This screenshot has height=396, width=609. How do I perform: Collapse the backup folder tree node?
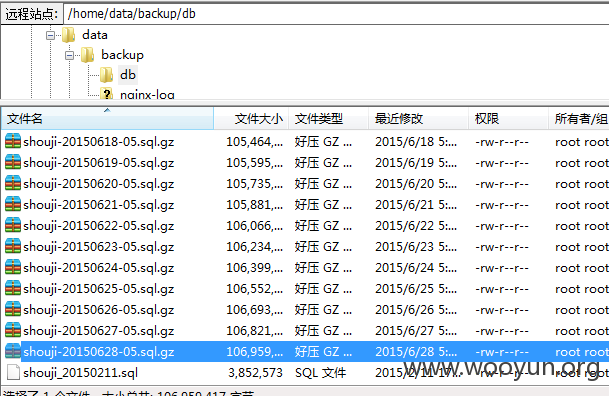click(x=70, y=56)
